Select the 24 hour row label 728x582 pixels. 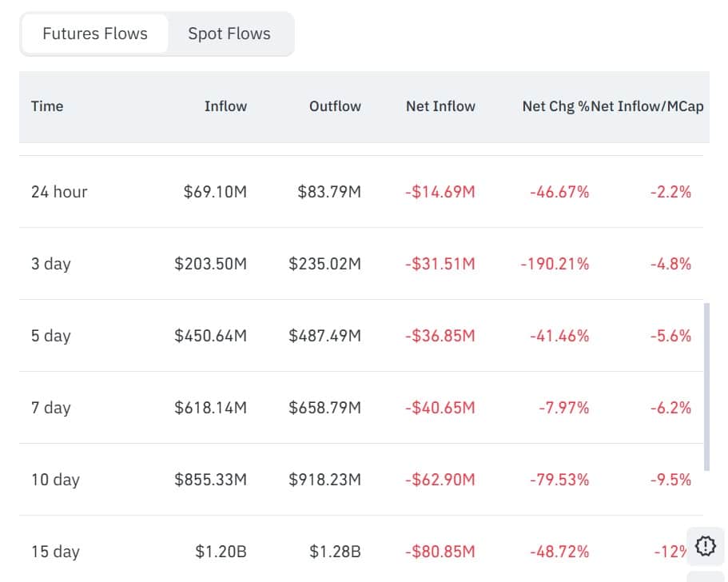[59, 192]
